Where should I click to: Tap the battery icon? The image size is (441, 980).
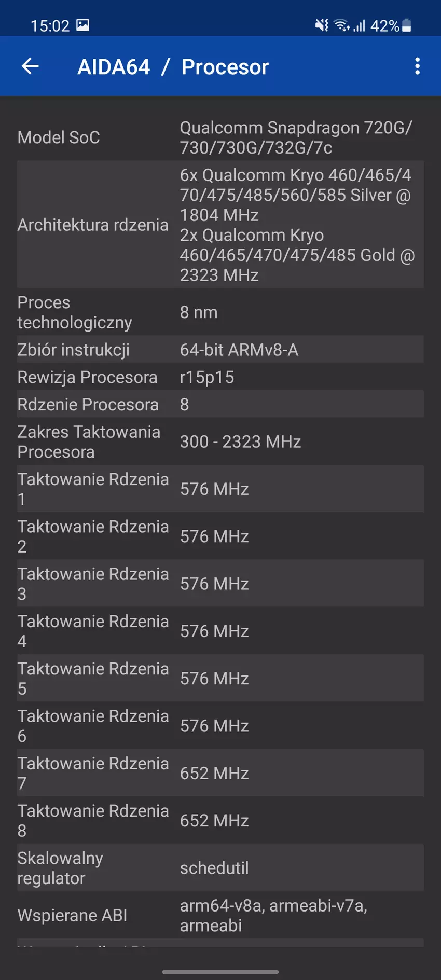tap(407, 25)
